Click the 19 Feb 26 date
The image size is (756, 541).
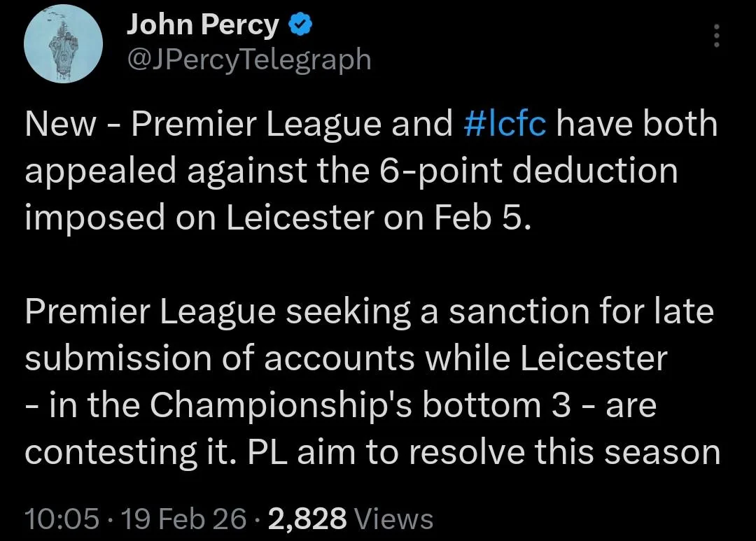tap(183, 519)
